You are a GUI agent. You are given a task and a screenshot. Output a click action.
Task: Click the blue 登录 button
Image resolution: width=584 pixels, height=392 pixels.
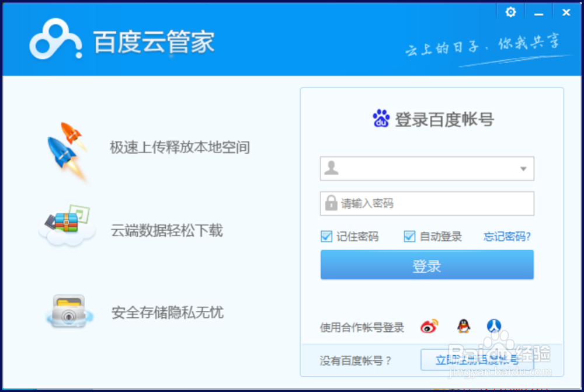tap(427, 265)
